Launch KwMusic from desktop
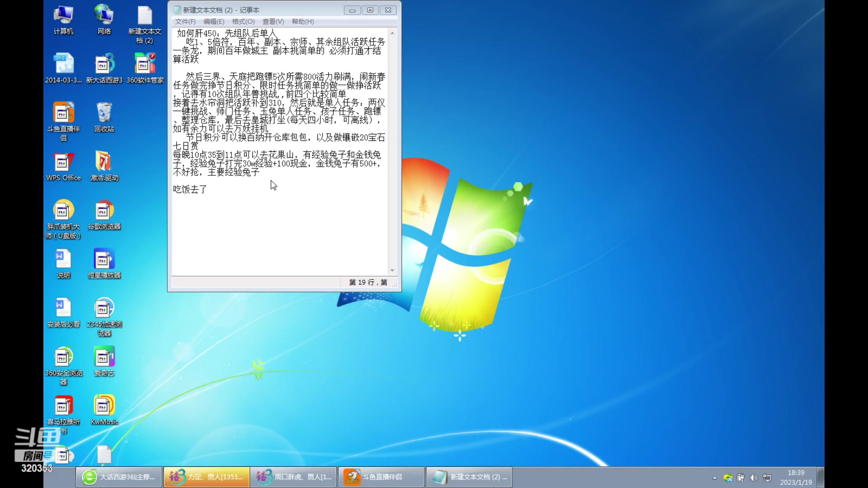This screenshot has height=488, width=868. coord(104,410)
